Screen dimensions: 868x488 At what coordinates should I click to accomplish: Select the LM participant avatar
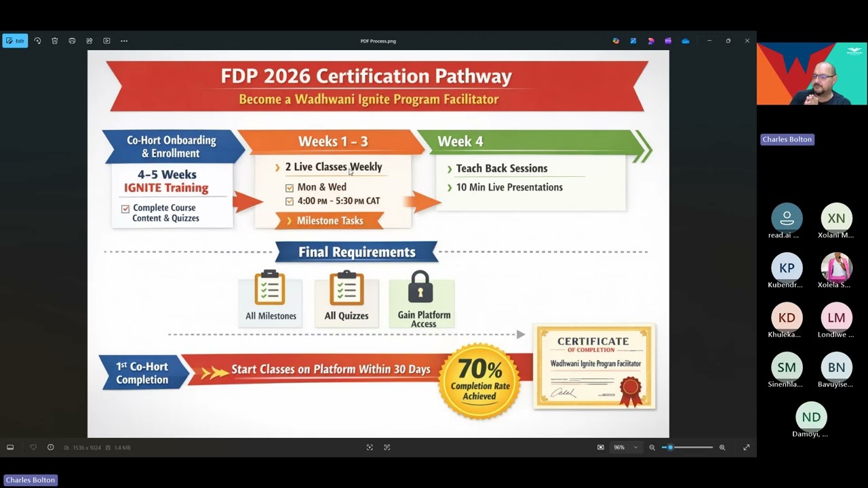click(x=836, y=317)
